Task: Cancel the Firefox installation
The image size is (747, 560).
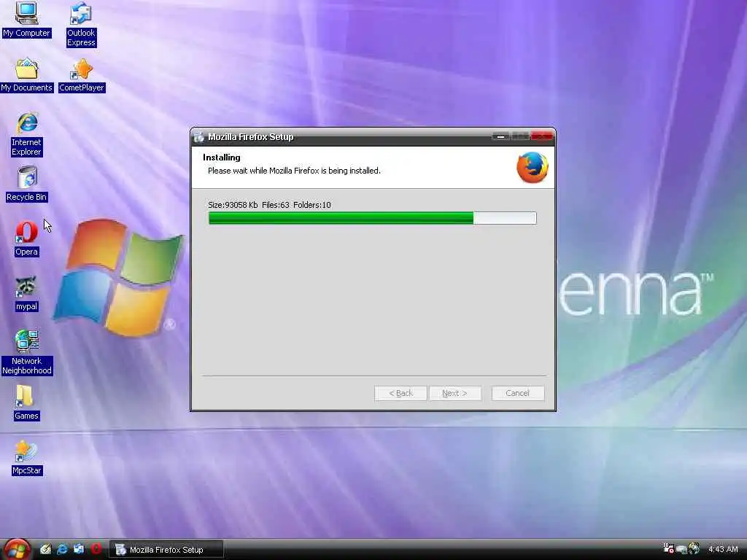Action: tap(517, 393)
